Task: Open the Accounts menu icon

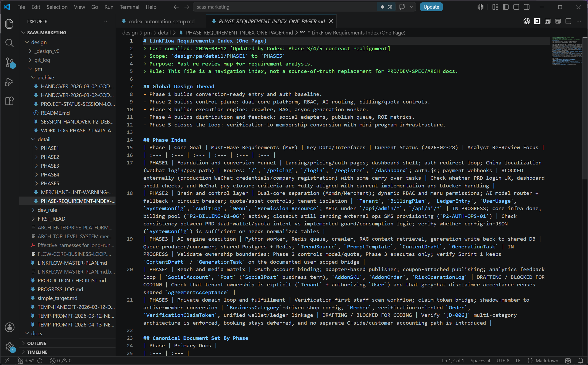Action: [x=10, y=327]
